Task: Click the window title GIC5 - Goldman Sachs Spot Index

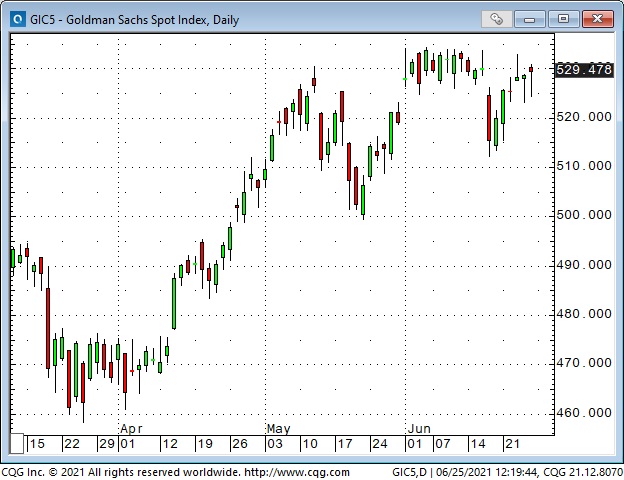Action: click(135, 20)
